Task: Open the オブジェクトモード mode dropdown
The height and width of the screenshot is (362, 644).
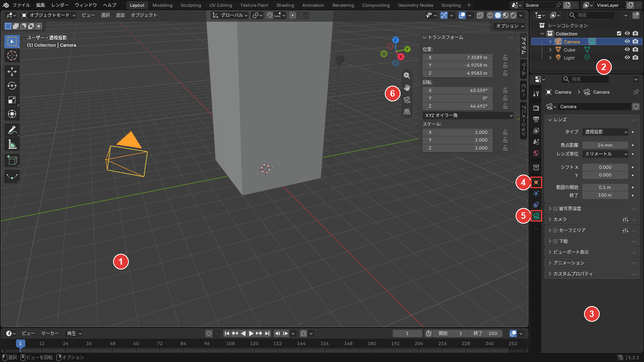Action: [48, 15]
